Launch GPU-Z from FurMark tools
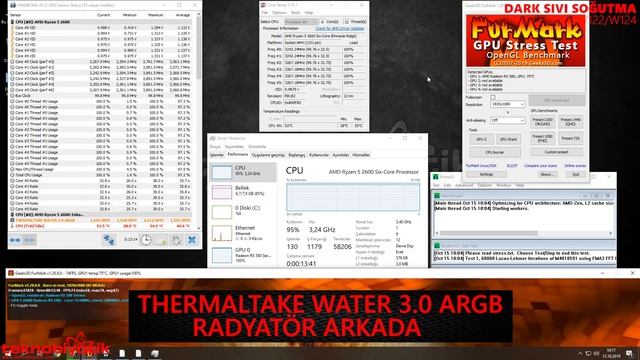The height and width of the screenshot is (360, 640). coord(481,139)
